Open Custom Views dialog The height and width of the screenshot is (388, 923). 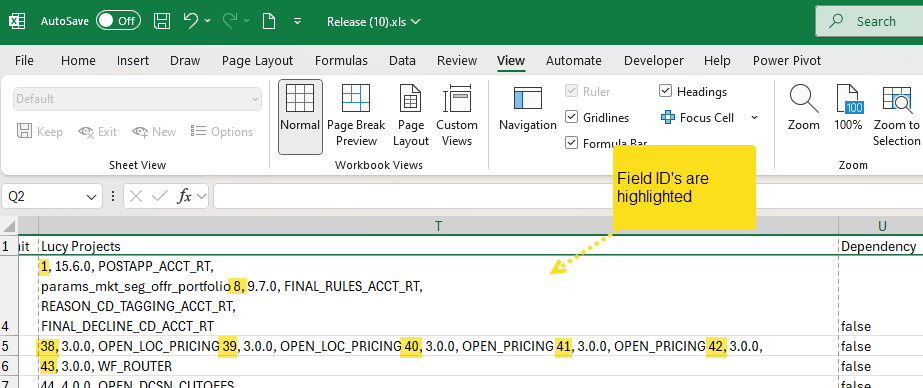(457, 116)
